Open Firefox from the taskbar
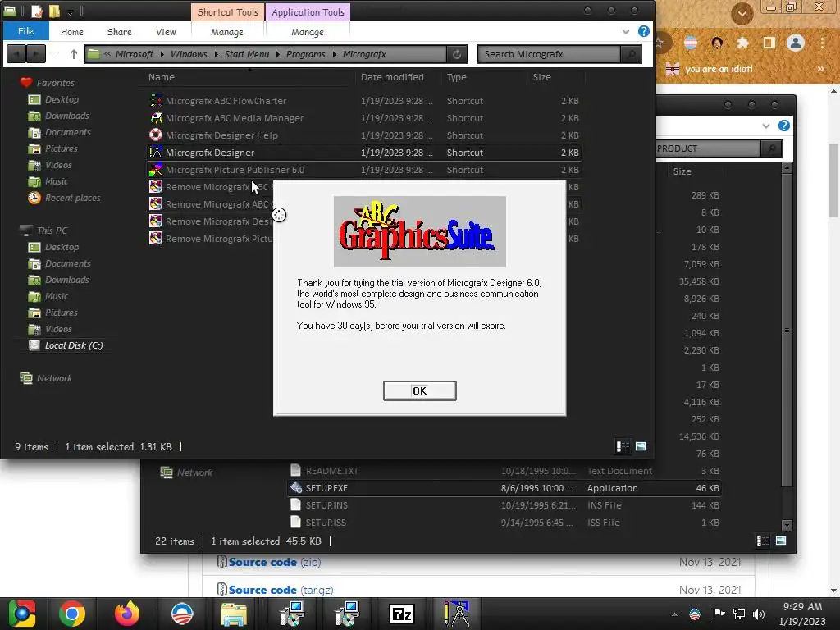The image size is (840, 630). (x=127, y=614)
